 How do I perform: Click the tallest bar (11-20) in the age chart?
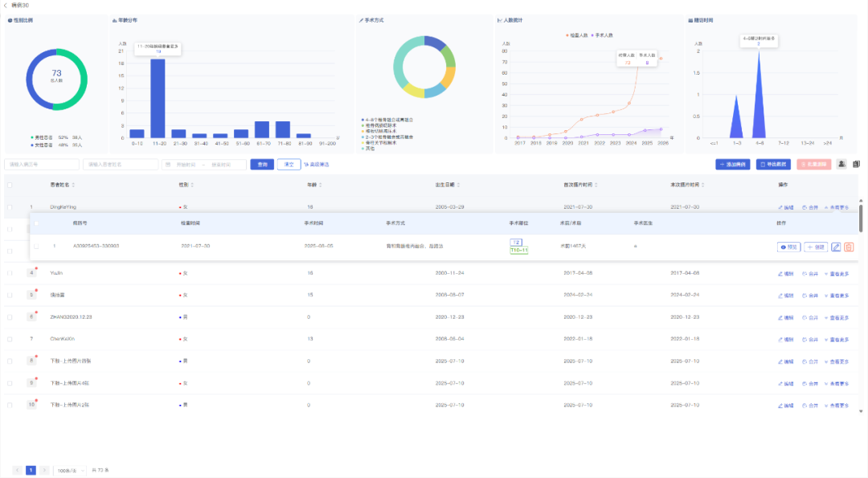(x=158, y=98)
